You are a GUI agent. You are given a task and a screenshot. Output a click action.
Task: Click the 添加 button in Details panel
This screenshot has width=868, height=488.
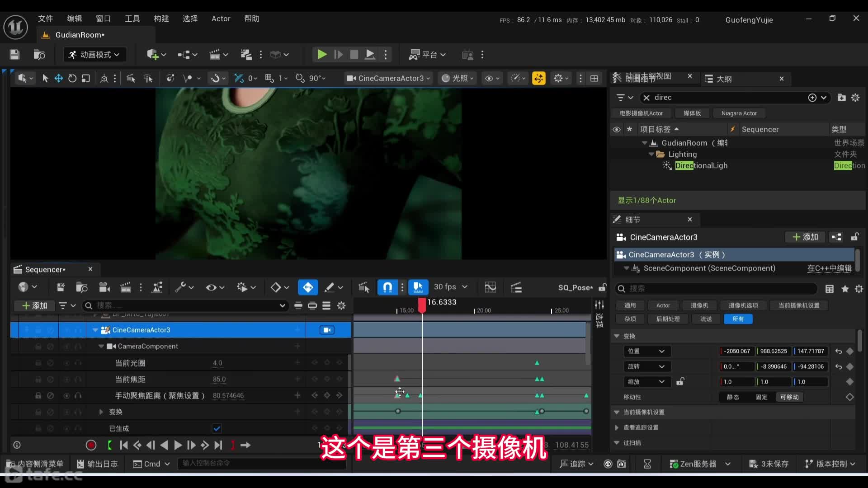[805, 237]
